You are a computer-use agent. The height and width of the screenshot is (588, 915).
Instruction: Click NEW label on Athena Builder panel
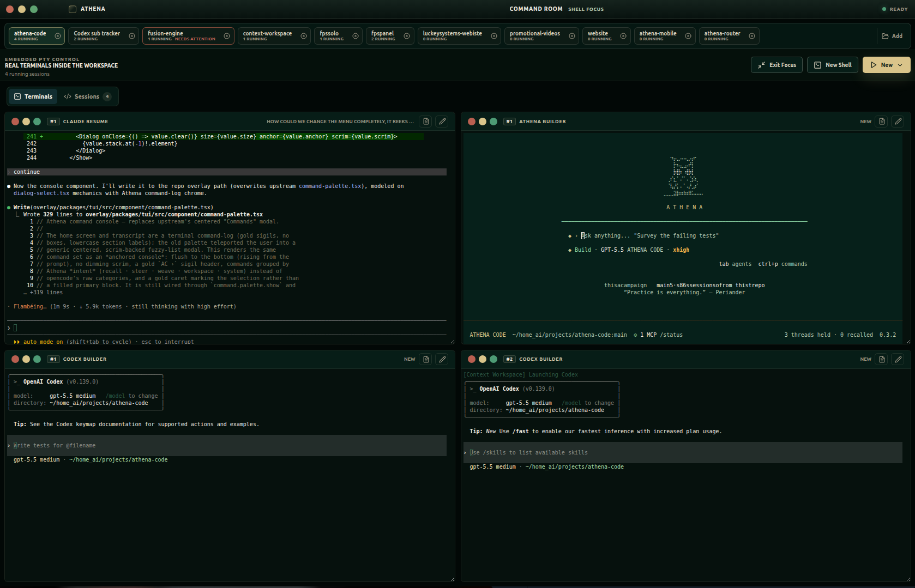(866, 122)
